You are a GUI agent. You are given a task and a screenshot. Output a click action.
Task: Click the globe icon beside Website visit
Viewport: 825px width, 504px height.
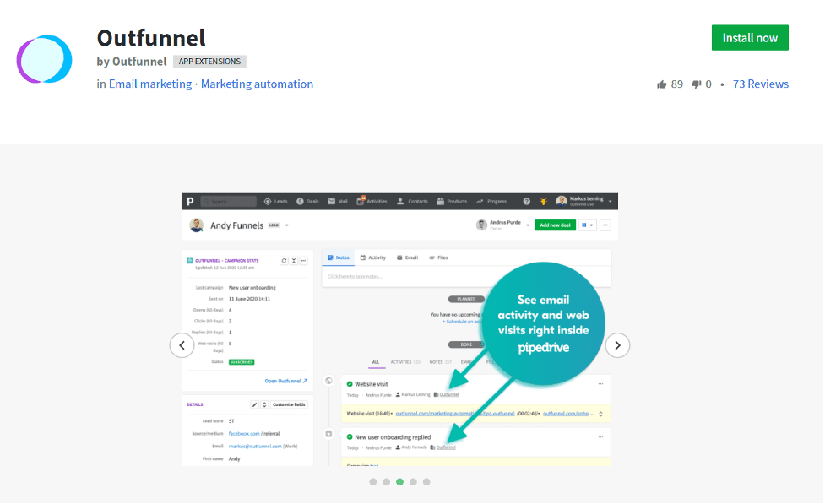(328, 381)
